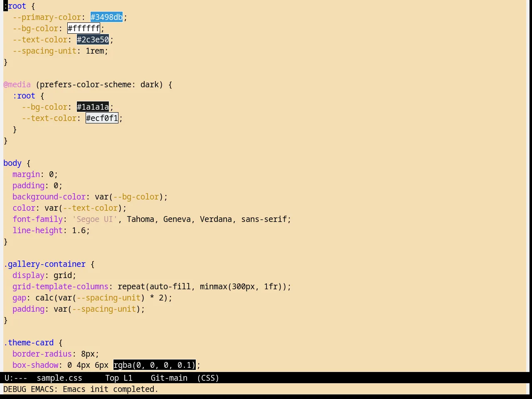
Task: Click the @media keyword
Action: 17,84
